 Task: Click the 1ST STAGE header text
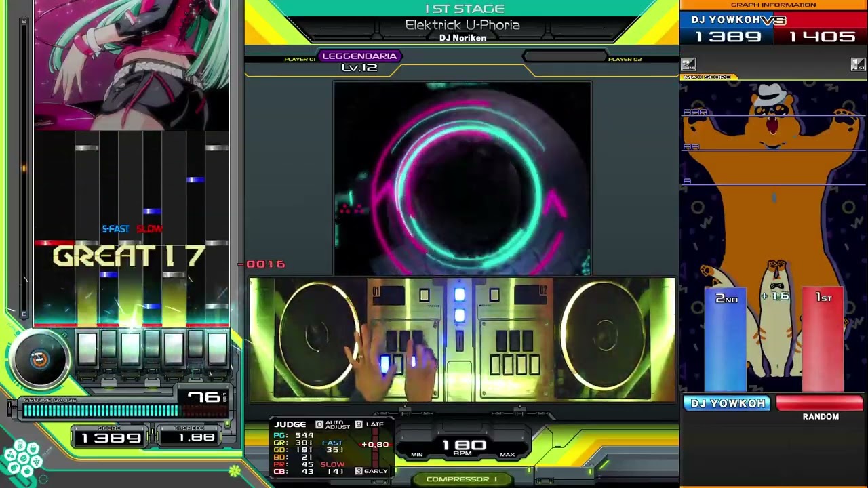click(465, 9)
